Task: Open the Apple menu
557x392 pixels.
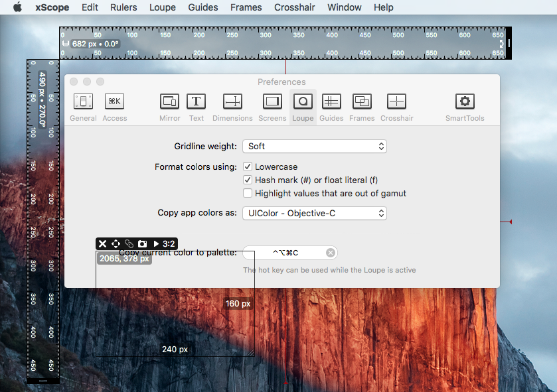Action: click(x=17, y=7)
